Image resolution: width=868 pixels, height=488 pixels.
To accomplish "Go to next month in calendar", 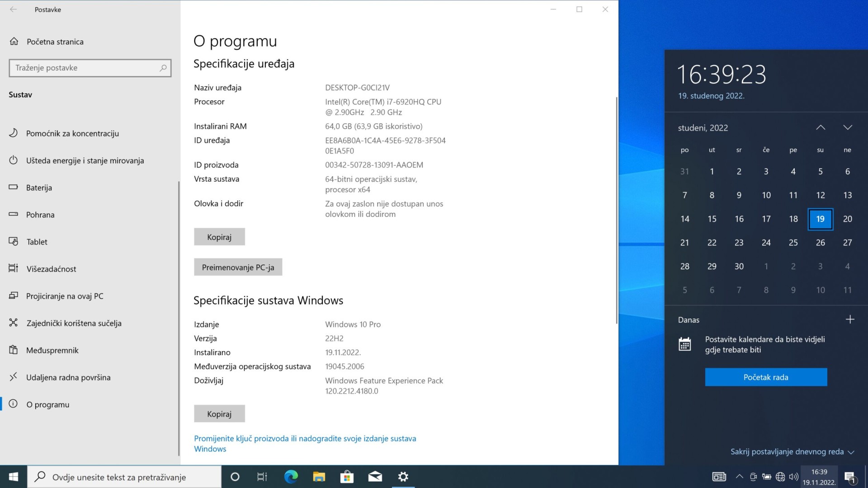I will coord(848,127).
